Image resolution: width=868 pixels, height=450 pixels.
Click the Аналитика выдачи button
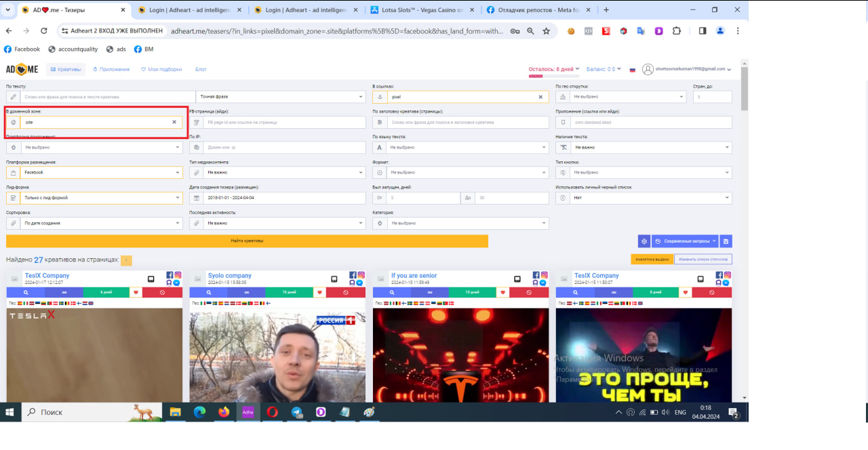click(x=652, y=260)
